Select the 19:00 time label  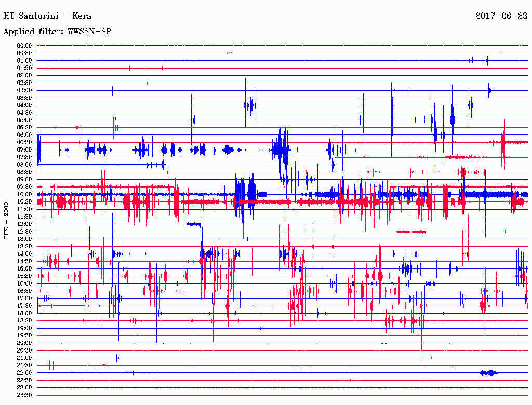(24, 328)
